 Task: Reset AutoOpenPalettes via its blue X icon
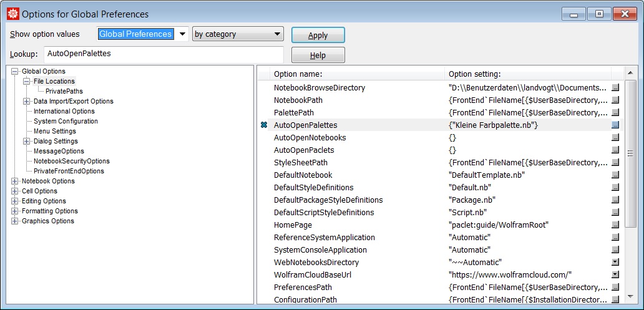[x=264, y=125]
